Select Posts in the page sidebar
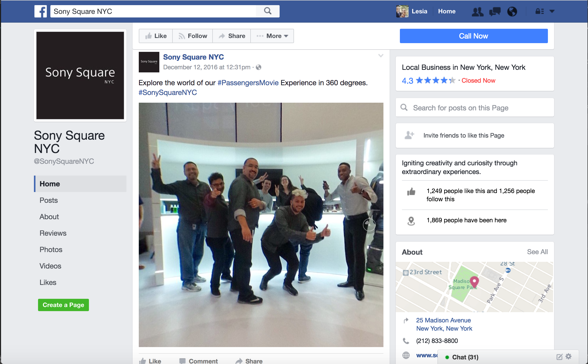The height and width of the screenshot is (364, 588). point(80,200)
